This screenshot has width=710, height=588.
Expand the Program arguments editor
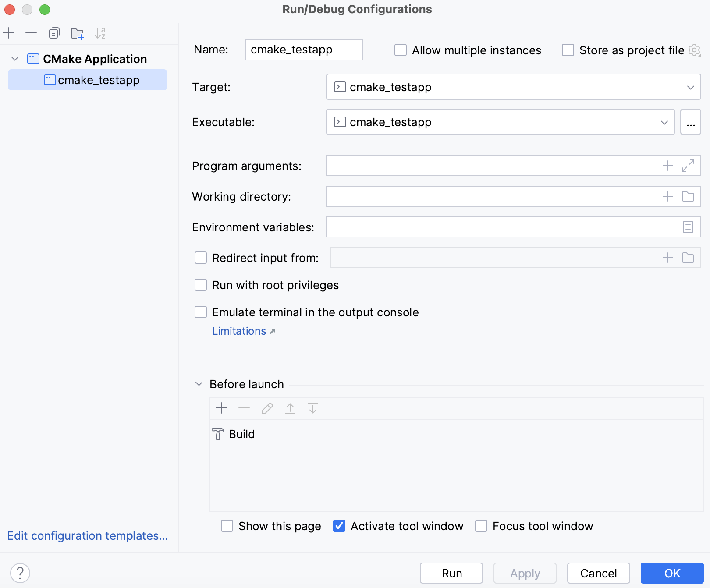687,166
